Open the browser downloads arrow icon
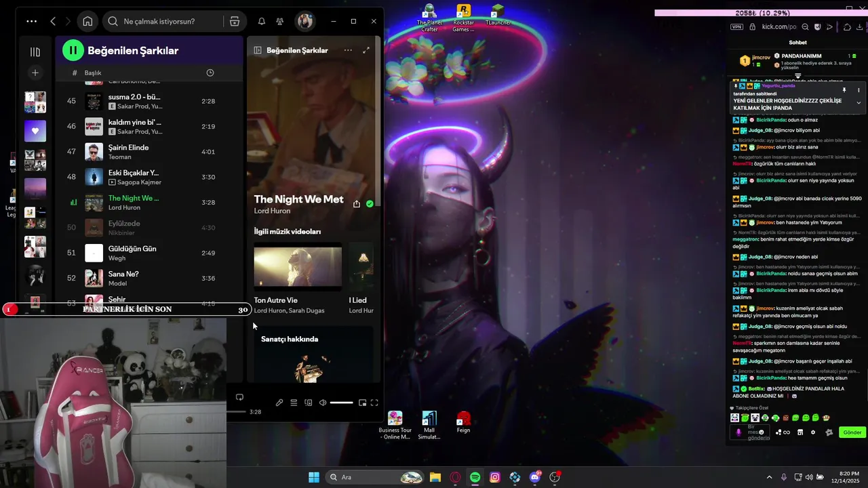 point(860,27)
